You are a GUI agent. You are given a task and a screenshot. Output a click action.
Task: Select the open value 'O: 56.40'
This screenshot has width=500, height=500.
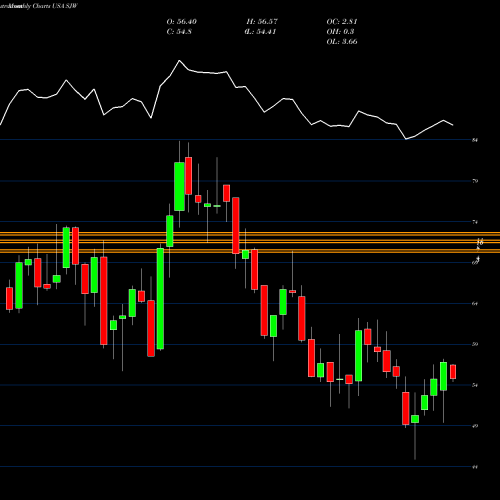point(182,22)
